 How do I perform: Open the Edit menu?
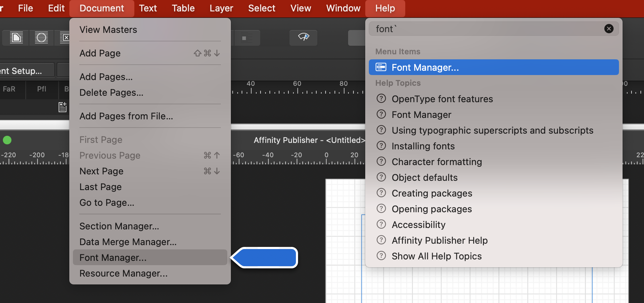(x=56, y=8)
